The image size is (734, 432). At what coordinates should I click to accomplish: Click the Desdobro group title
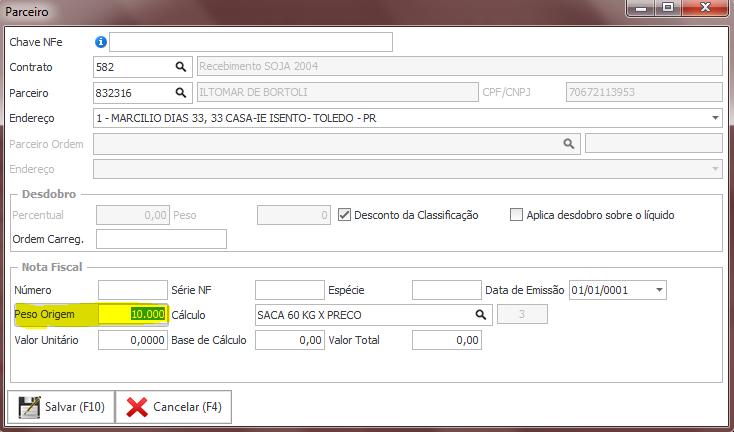coord(49,194)
